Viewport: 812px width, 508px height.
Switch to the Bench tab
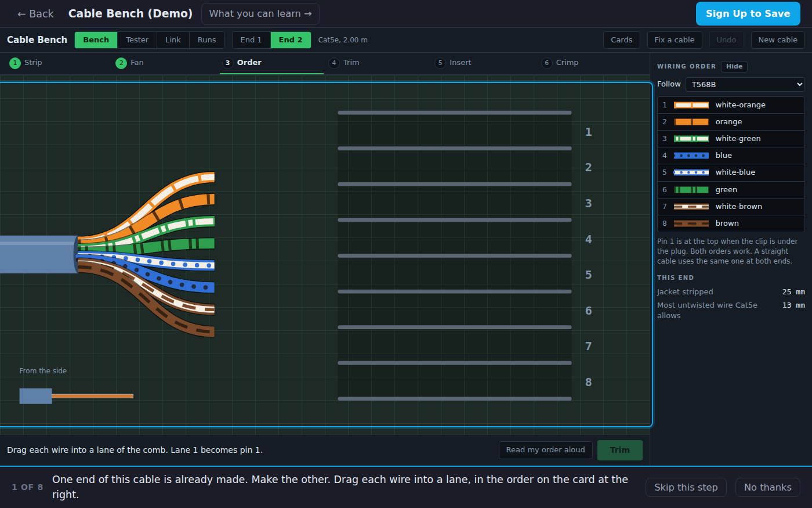point(96,40)
